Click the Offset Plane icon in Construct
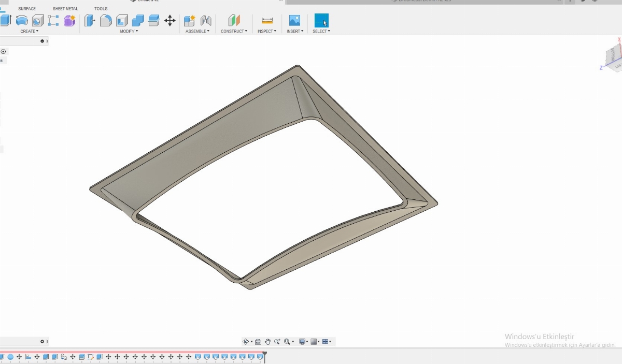622x364 pixels. [234, 21]
